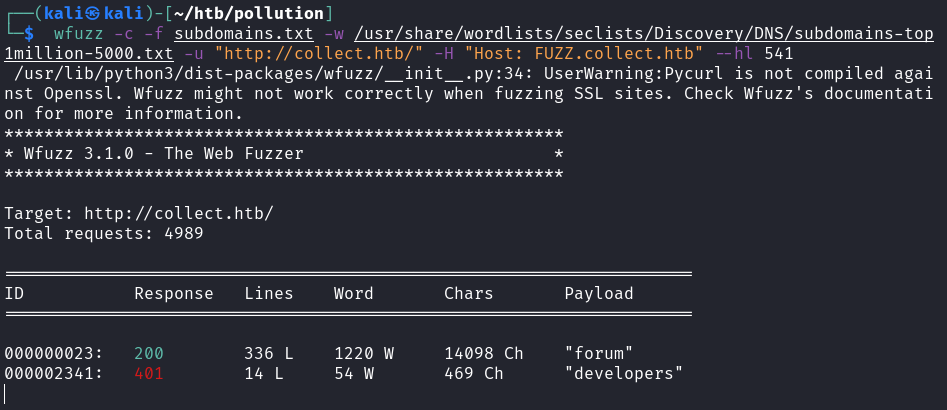Click the request ID 000002341
Viewport: 947px width, 410px height.
[49, 373]
